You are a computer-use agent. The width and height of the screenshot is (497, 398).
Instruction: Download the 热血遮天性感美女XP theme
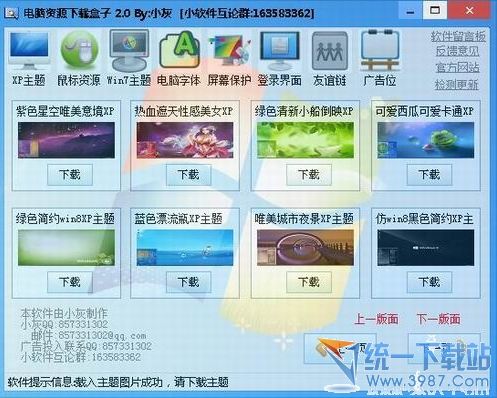pyautogui.click(x=189, y=175)
